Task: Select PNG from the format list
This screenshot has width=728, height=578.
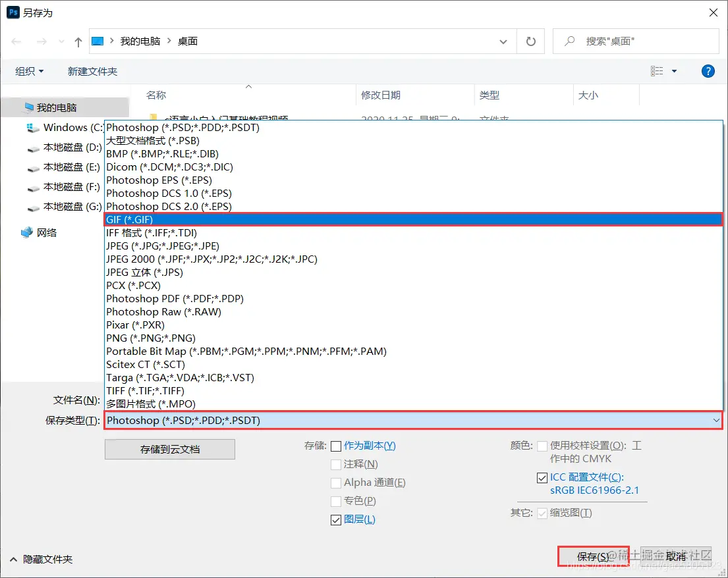Action: [264, 338]
